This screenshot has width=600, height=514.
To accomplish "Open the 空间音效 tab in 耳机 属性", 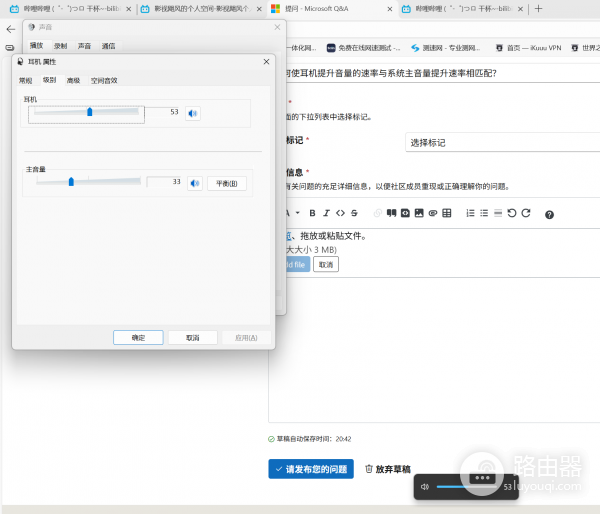I will (104, 80).
